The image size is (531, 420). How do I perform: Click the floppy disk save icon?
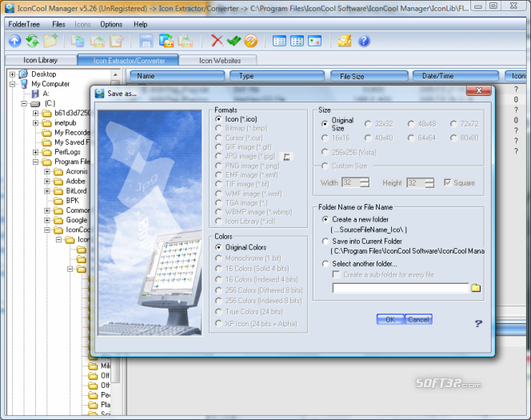tap(146, 41)
